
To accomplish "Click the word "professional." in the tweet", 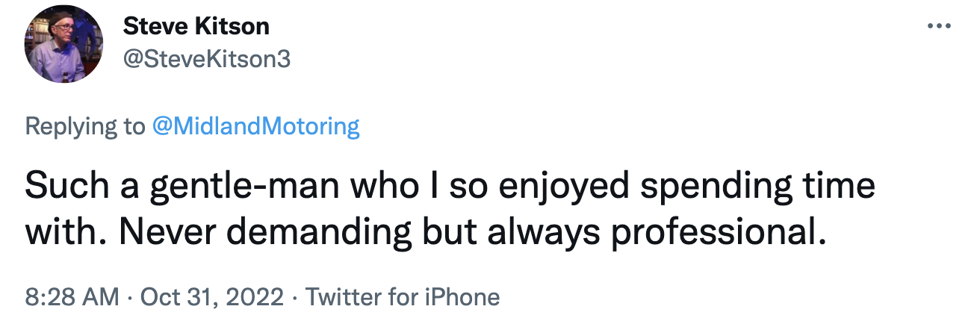I will [x=721, y=232].
